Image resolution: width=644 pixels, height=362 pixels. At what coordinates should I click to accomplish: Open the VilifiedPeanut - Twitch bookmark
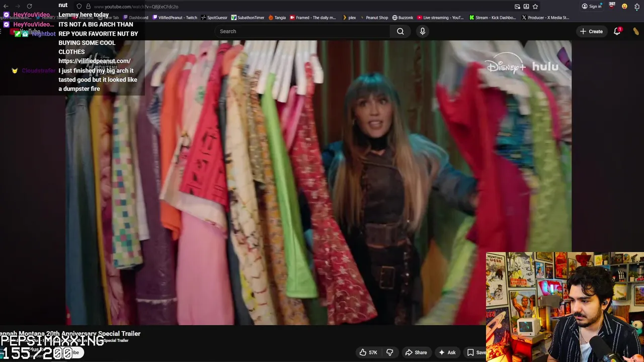tap(175, 18)
